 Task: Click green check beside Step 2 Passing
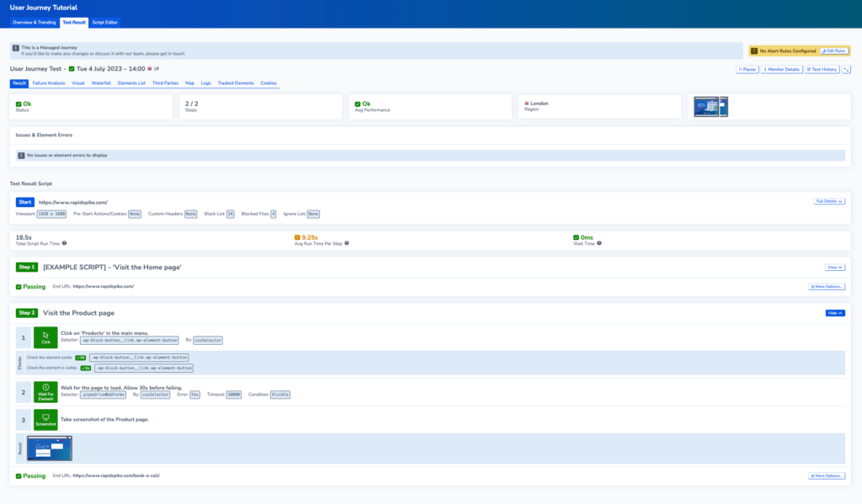tap(19, 476)
